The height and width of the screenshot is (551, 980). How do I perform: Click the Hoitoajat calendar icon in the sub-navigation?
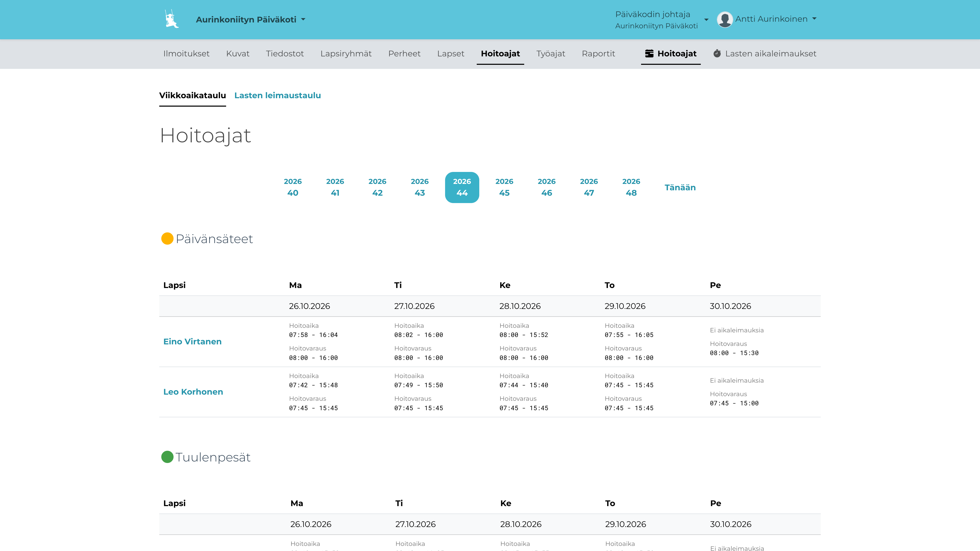(650, 54)
